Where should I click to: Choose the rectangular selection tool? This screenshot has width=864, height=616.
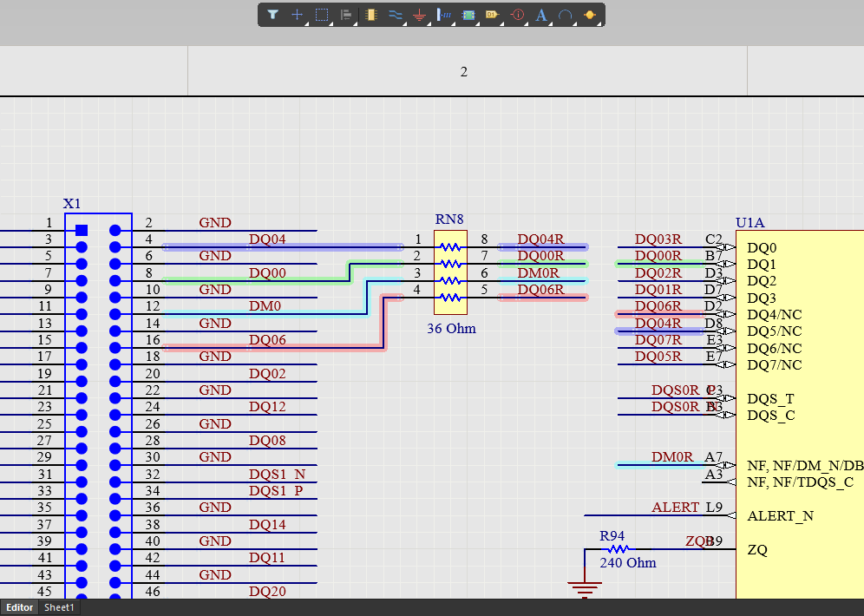point(322,15)
